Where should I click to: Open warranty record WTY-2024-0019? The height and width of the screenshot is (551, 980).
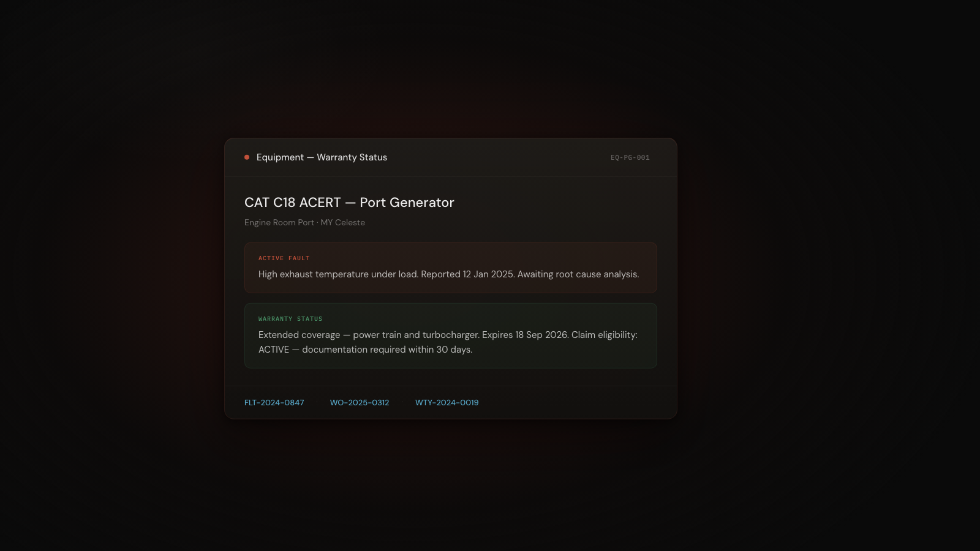point(447,403)
